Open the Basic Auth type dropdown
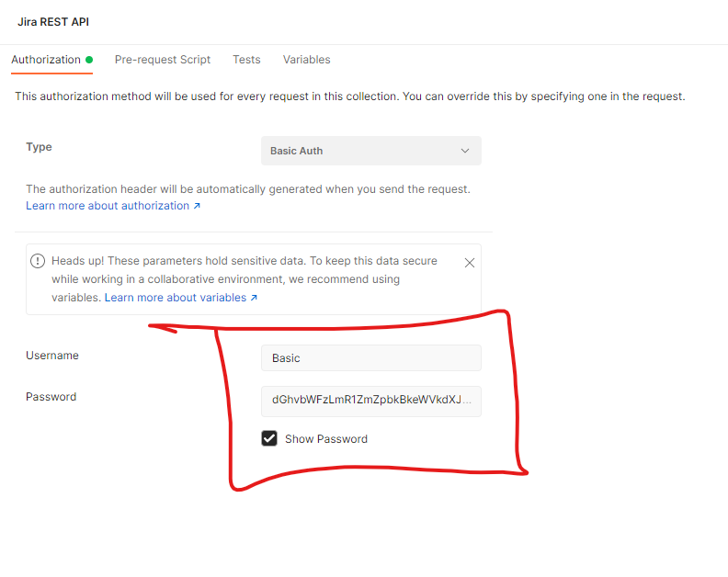 [x=371, y=151]
